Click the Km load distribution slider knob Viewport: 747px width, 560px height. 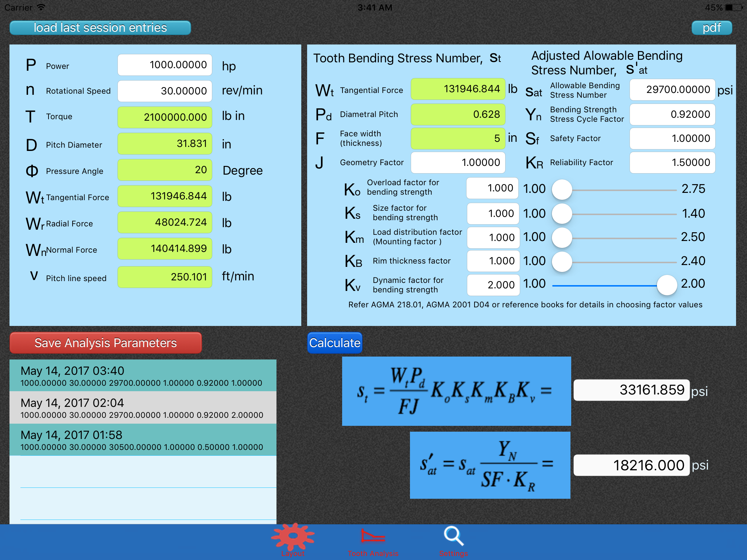tap(562, 238)
